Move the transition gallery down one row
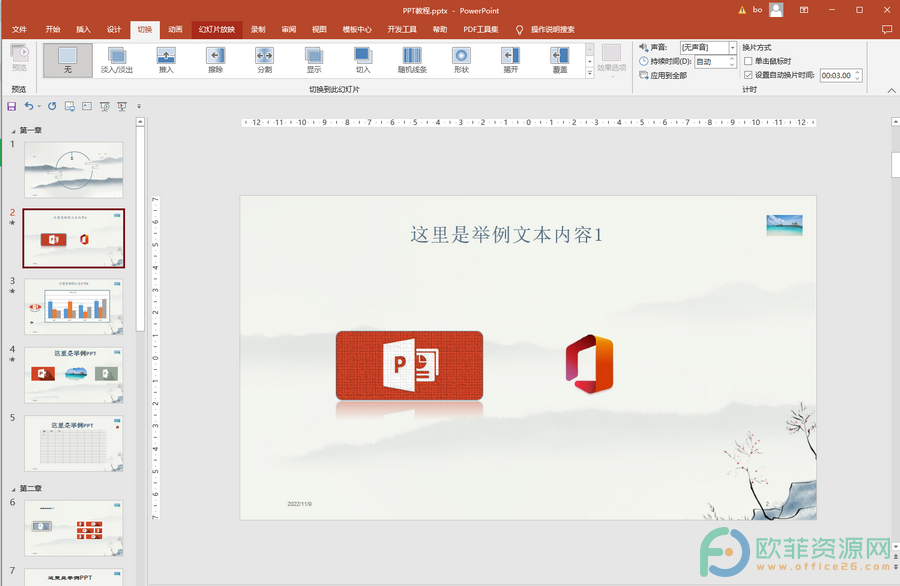Screen dimensions: 900x586 pyautogui.click(x=589, y=61)
